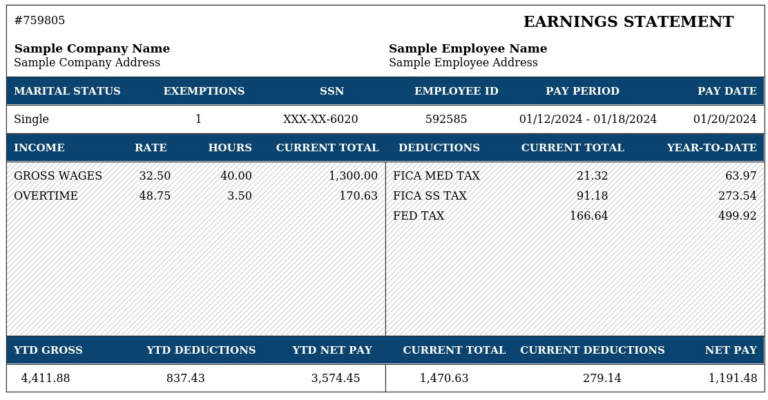Select FICA SS TAX year-to-date 273.54
This screenshot has width=768, height=400.
point(738,196)
